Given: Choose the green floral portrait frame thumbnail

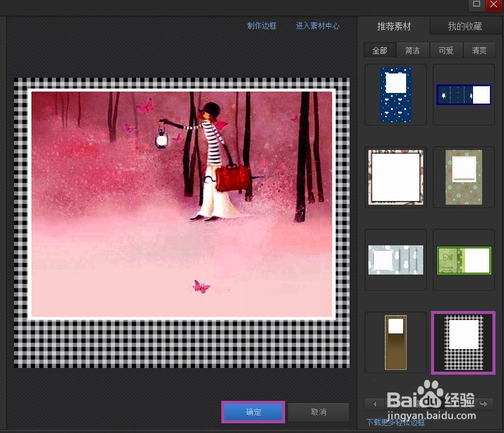Looking at the screenshot, I should click(463, 177).
